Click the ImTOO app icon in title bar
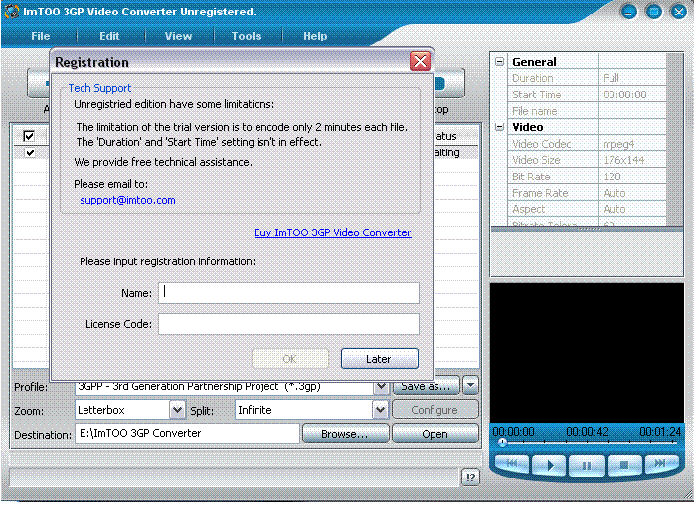698x506 pixels. click(12, 11)
